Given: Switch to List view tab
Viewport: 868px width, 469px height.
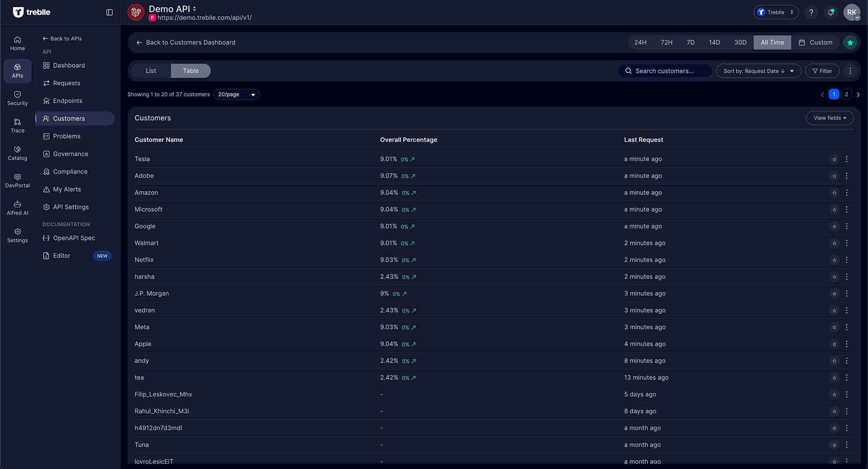Looking at the screenshot, I should pyautogui.click(x=151, y=71).
